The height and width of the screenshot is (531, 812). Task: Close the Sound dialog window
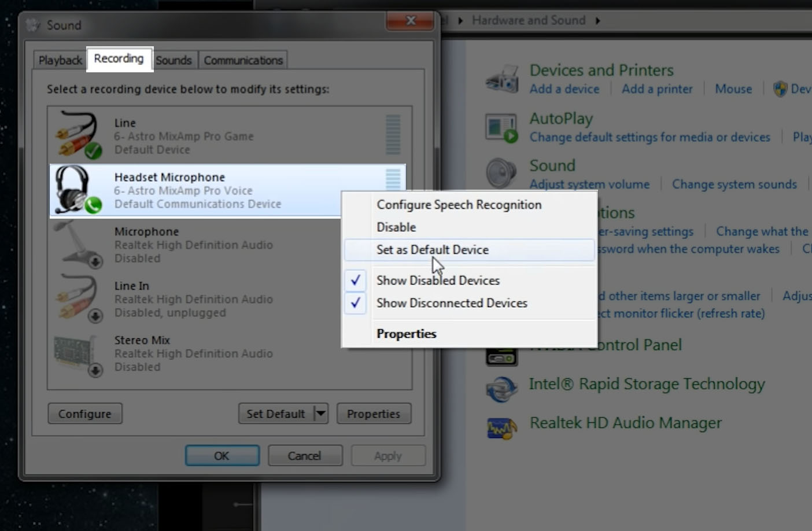[410, 21]
